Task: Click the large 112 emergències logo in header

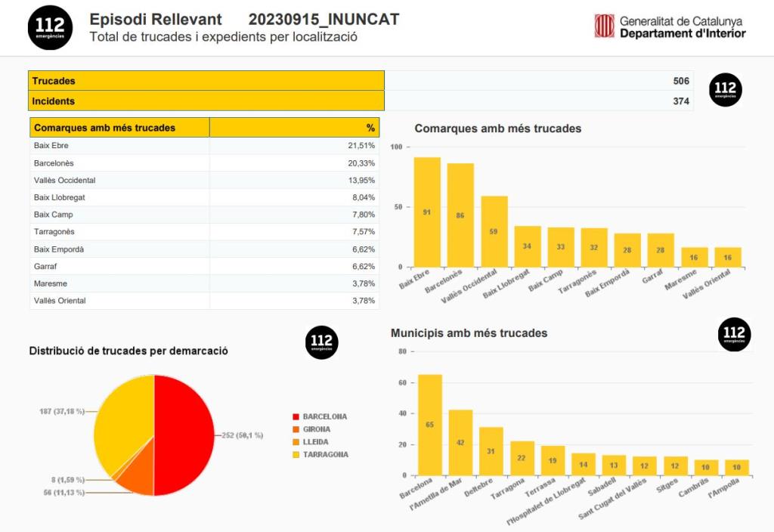Action: (x=50, y=28)
